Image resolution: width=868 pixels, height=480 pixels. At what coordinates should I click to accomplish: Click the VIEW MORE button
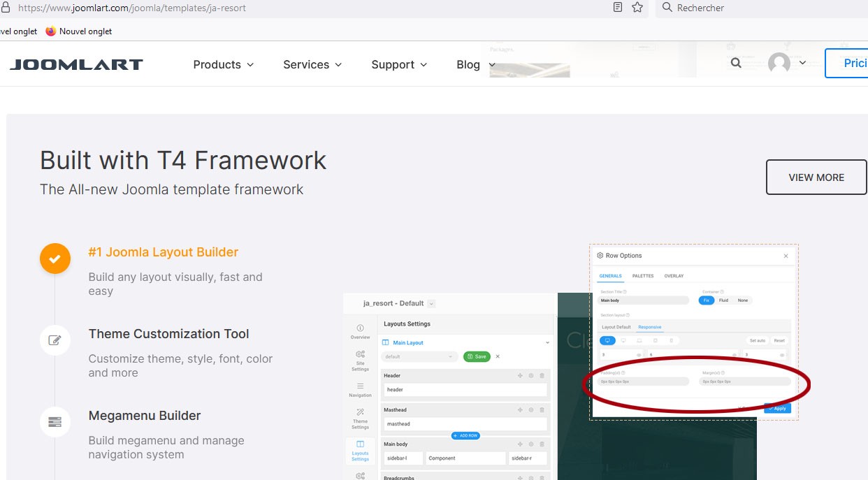click(816, 177)
